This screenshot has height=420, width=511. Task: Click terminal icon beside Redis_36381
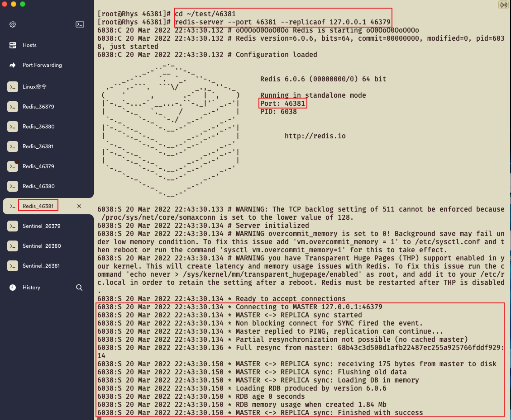pos(13,146)
